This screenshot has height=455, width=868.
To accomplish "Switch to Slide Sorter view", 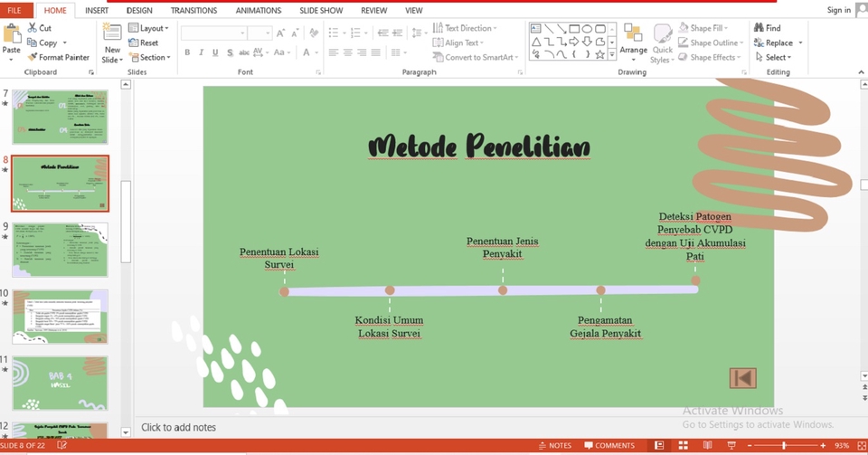I will pyautogui.click(x=684, y=446).
